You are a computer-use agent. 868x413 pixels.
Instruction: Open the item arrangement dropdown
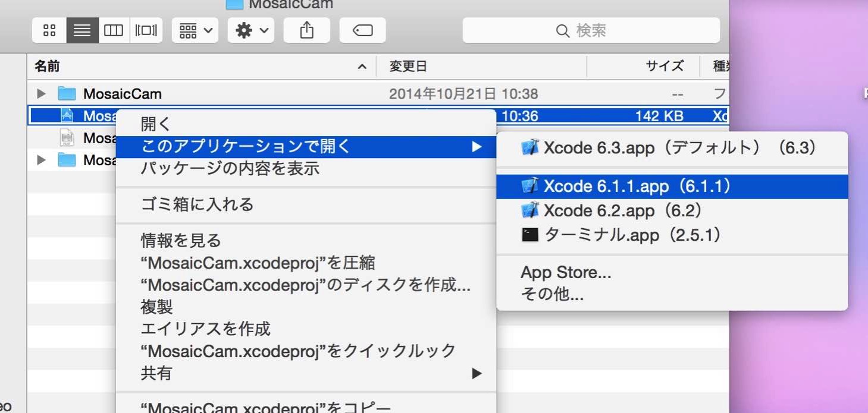195,30
